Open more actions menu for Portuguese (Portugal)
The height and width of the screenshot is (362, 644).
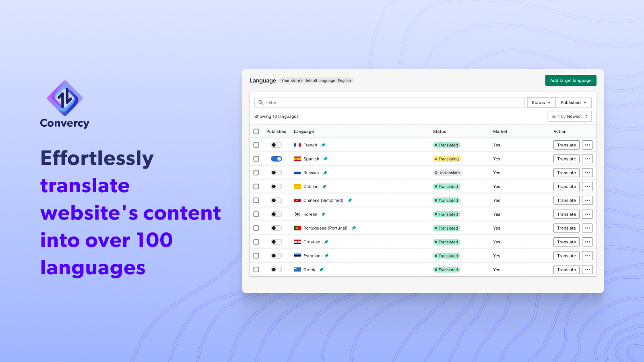click(x=587, y=228)
